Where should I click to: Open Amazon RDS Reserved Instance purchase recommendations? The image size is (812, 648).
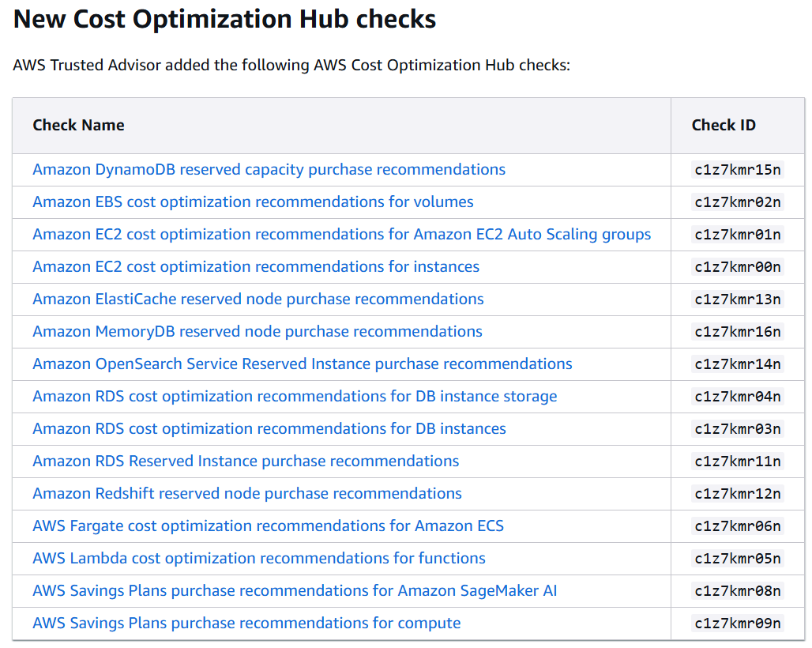coord(246,461)
